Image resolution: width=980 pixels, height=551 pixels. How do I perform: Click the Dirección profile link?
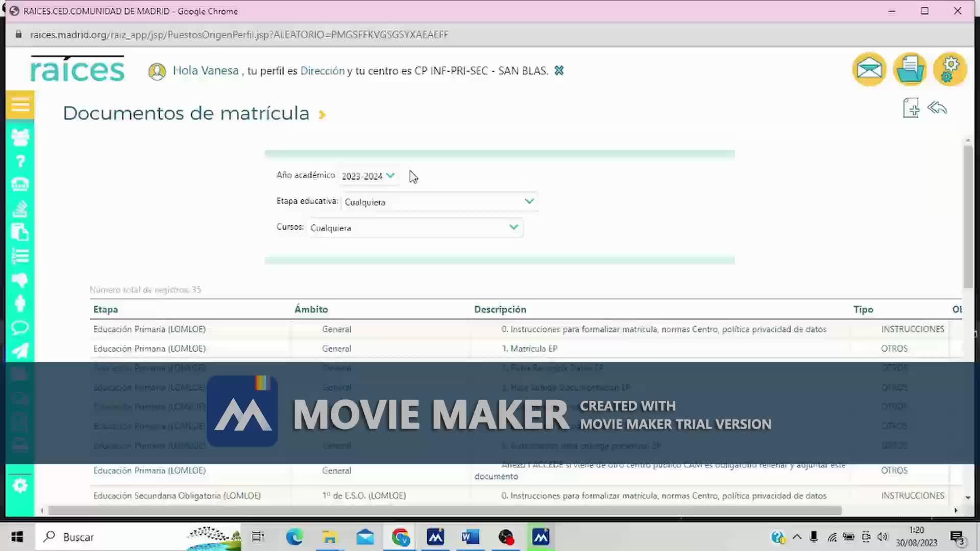tap(322, 71)
